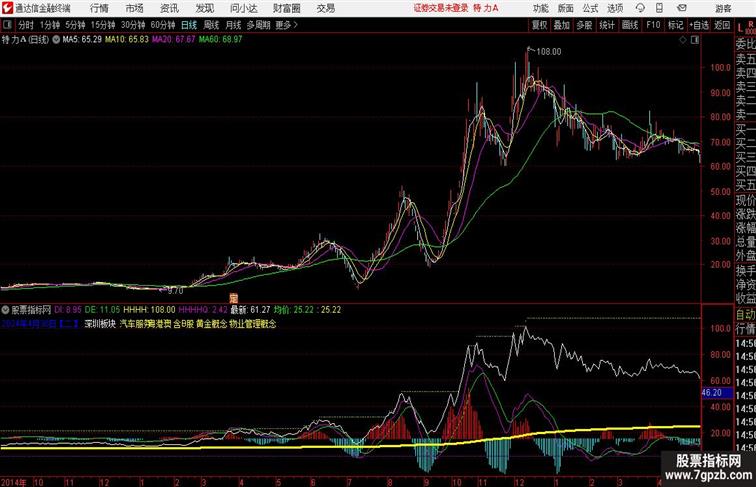The image size is (756, 487).
Task: Click the 叠加 overlay button
Action: pos(562,25)
